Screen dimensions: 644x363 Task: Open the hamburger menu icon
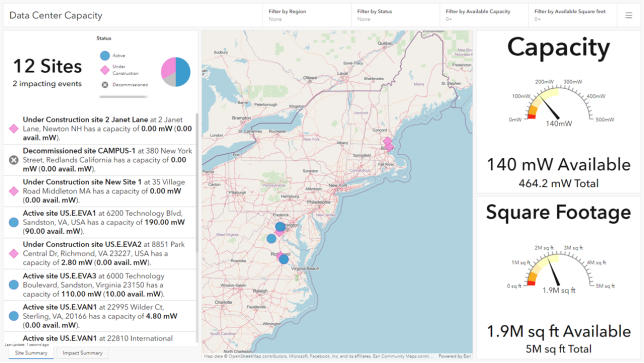(x=628, y=16)
